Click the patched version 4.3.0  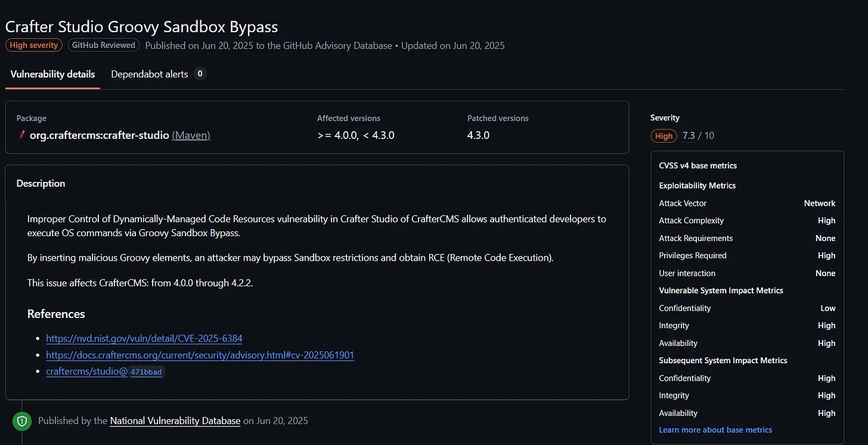(x=478, y=135)
